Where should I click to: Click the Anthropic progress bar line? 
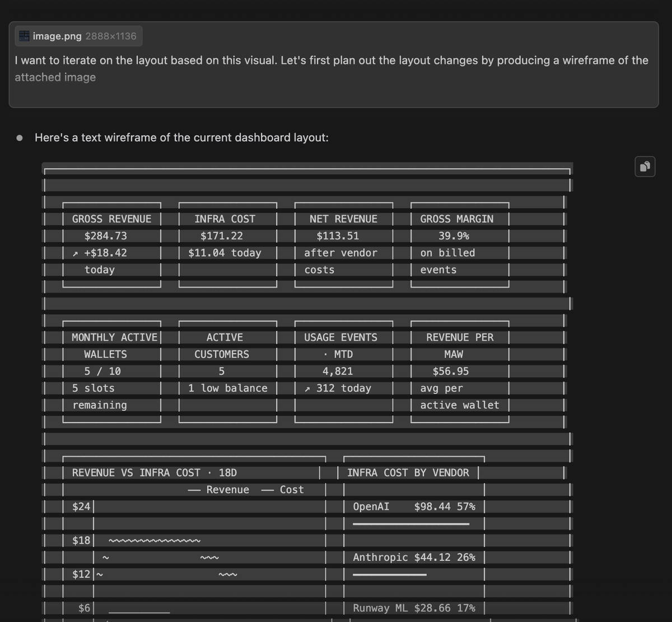pos(390,574)
